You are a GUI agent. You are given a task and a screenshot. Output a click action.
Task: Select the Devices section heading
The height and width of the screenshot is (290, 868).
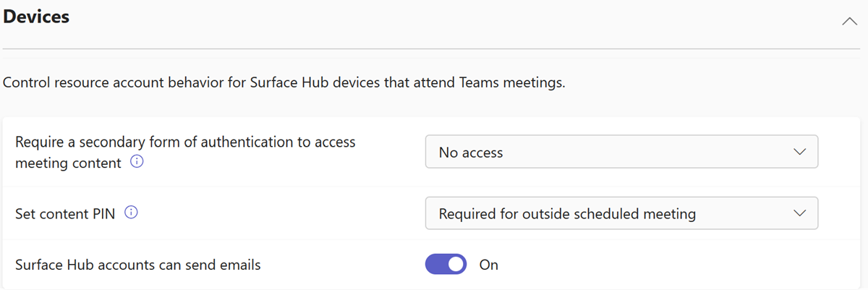(36, 17)
